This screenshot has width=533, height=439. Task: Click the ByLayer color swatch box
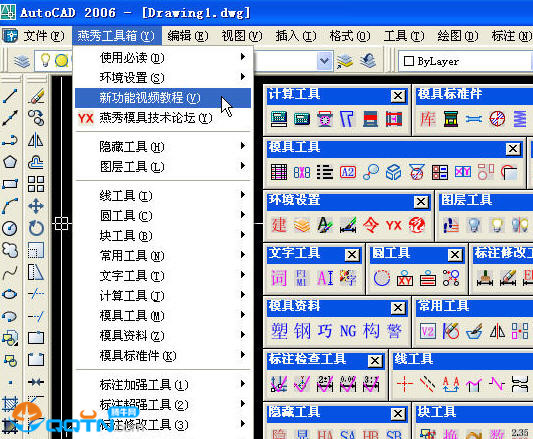coord(409,61)
